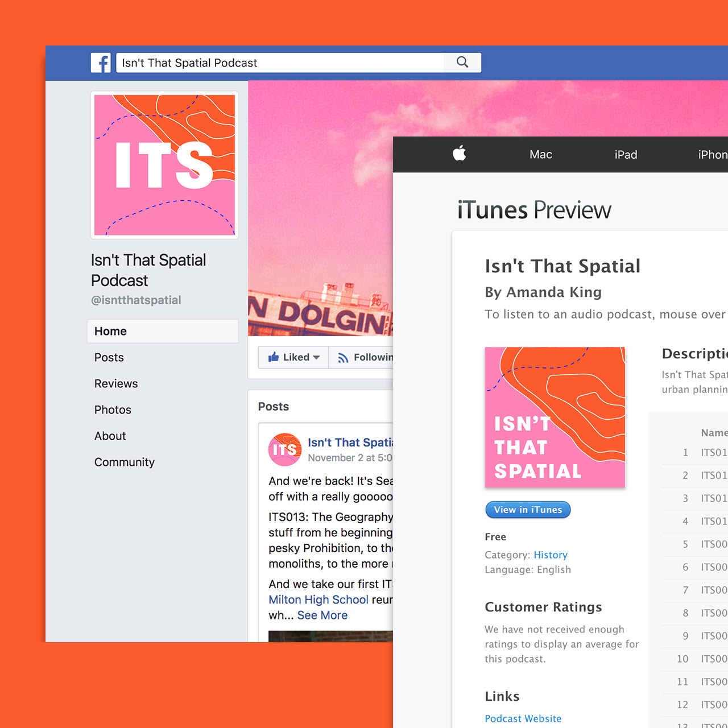Select episode row number 5

(694, 544)
